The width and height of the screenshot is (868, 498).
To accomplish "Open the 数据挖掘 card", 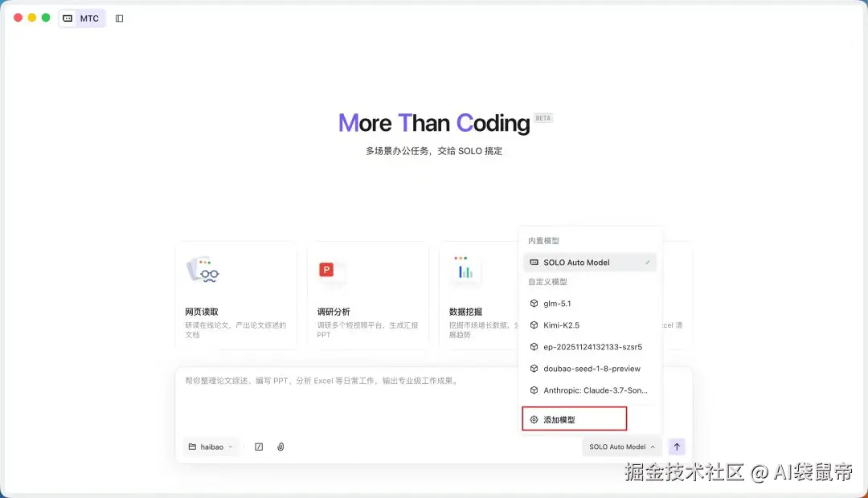I will coord(478,296).
